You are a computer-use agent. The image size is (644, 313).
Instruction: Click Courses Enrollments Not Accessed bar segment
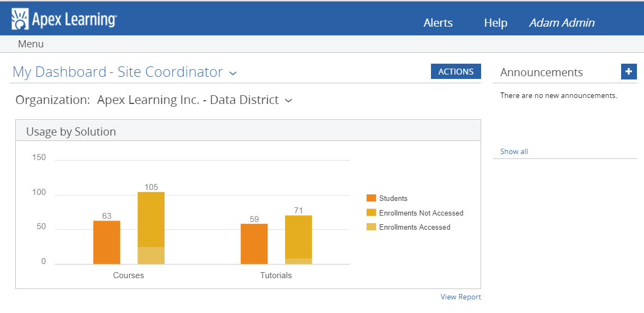[151, 219]
